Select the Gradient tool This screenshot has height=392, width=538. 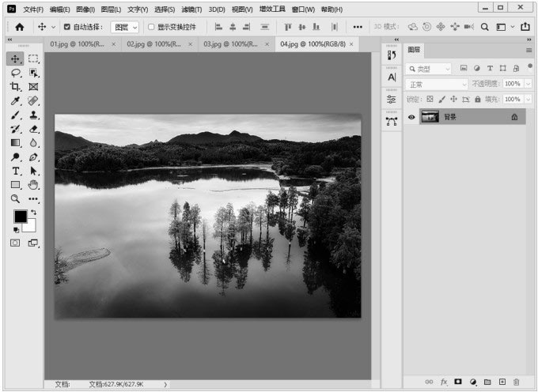(15, 143)
